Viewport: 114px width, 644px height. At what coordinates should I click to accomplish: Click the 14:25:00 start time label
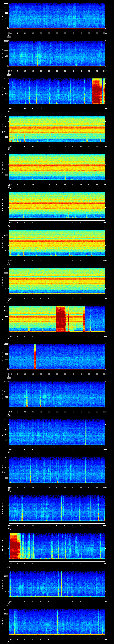pyautogui.click(x=9, y=147)
